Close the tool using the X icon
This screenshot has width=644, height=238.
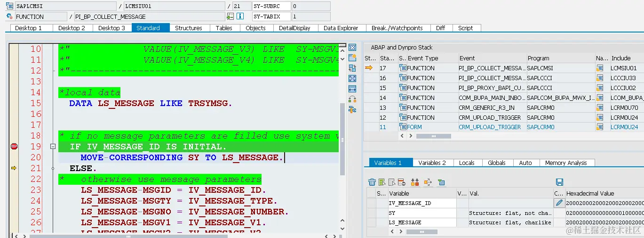[352, 48]
